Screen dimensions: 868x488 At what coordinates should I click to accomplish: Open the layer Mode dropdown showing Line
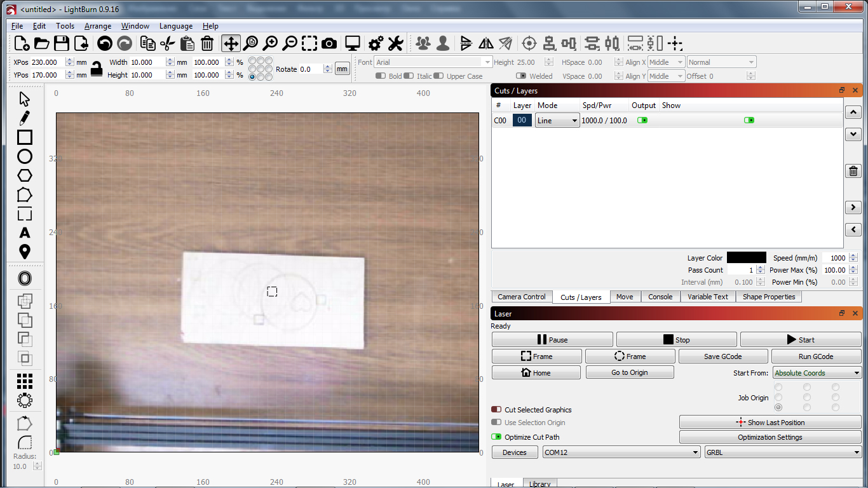pos(557,120)
